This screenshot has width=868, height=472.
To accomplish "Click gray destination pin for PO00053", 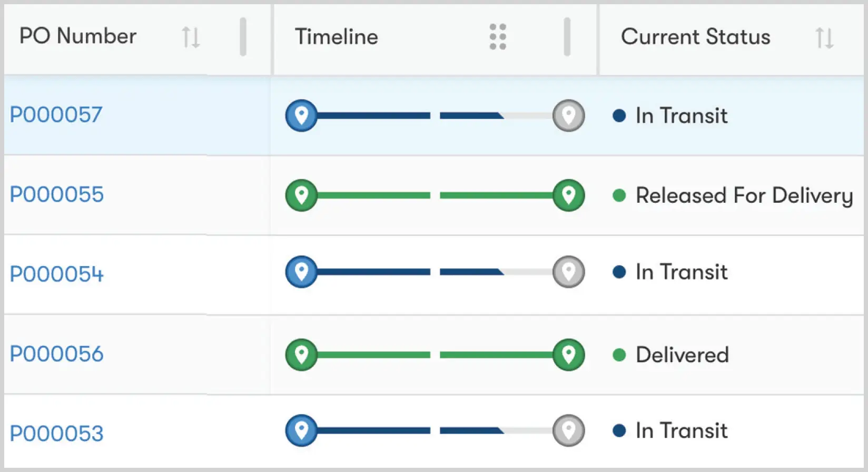I will (x=568, y=430).
